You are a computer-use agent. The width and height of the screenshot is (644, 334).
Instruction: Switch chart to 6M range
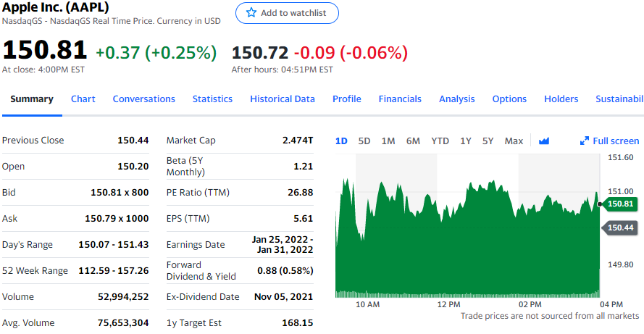(x=413, y=141)
